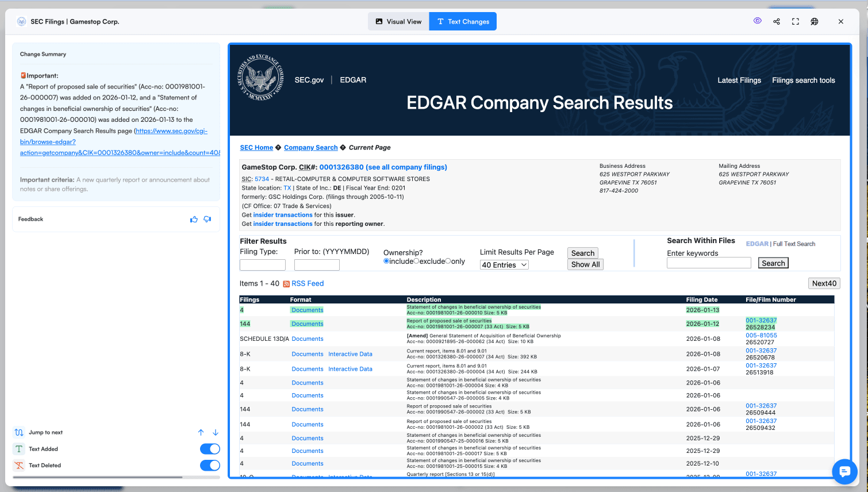868x492 pixels.
Task: Give negative feedback with thumbs down
Action: [x=208, y=219]
